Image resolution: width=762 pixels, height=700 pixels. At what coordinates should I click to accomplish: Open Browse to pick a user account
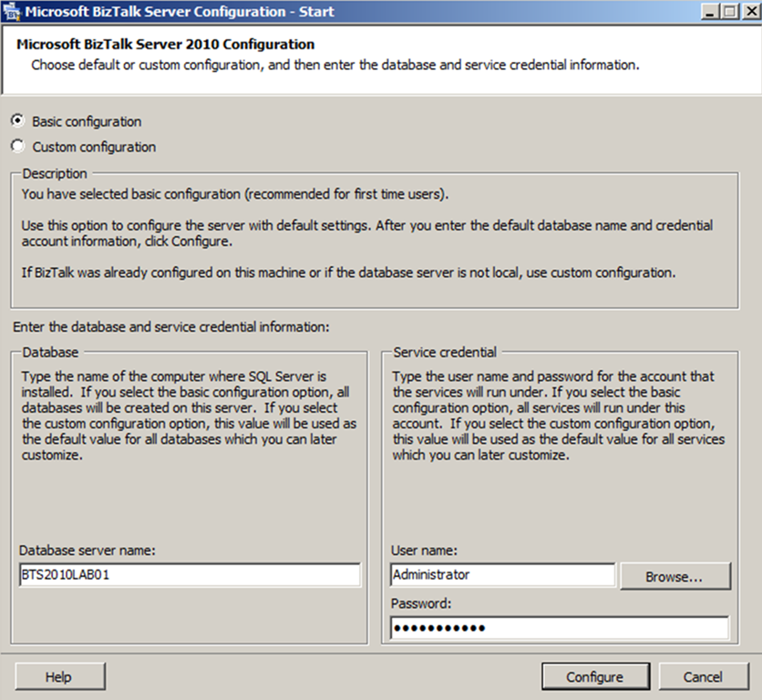674,576
